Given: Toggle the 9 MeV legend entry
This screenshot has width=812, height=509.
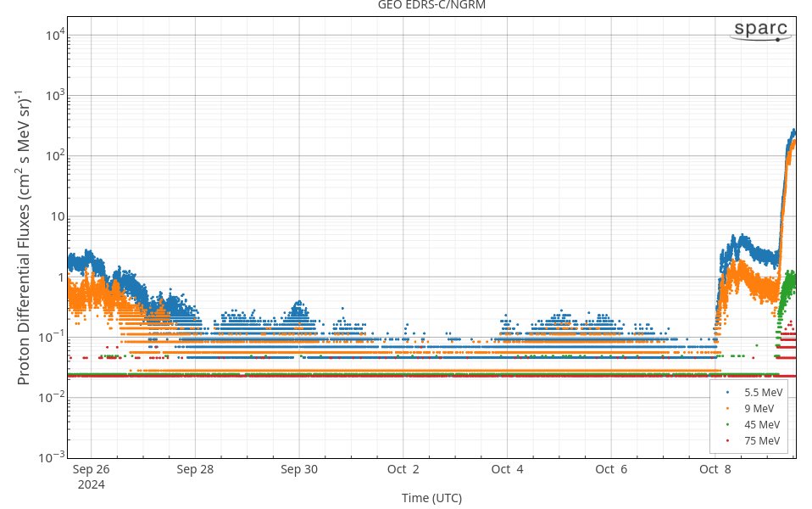Looking at the screenshot, I should (750, 408).
